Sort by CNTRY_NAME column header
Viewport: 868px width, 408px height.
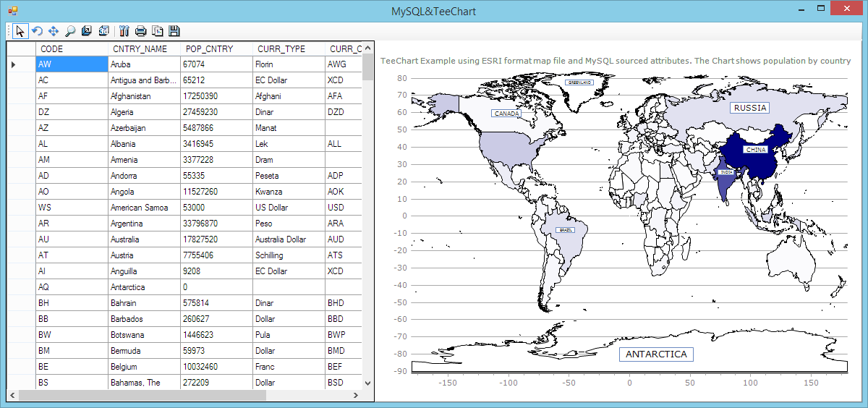(x=144, y=48)
